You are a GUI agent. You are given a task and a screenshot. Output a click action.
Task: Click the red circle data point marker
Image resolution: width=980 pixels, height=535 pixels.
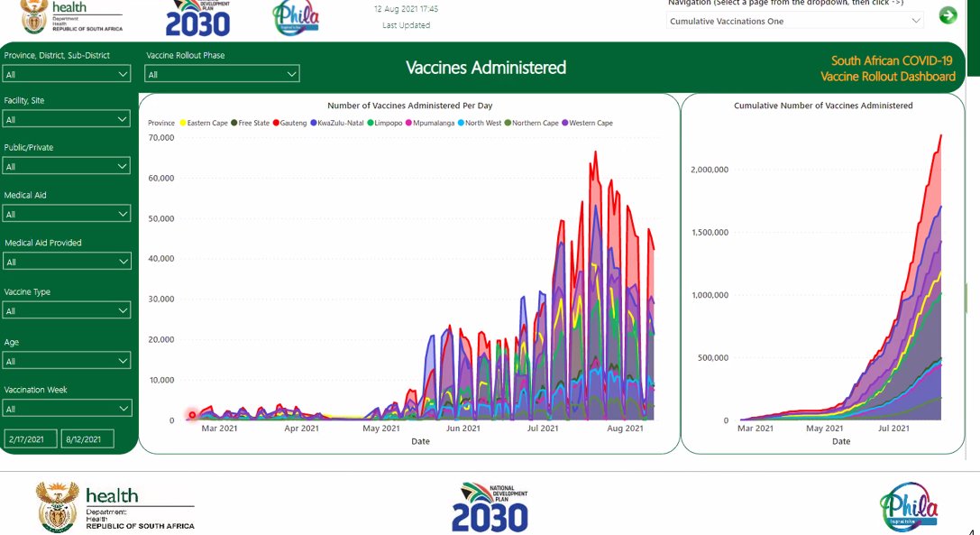coord(192,415)
